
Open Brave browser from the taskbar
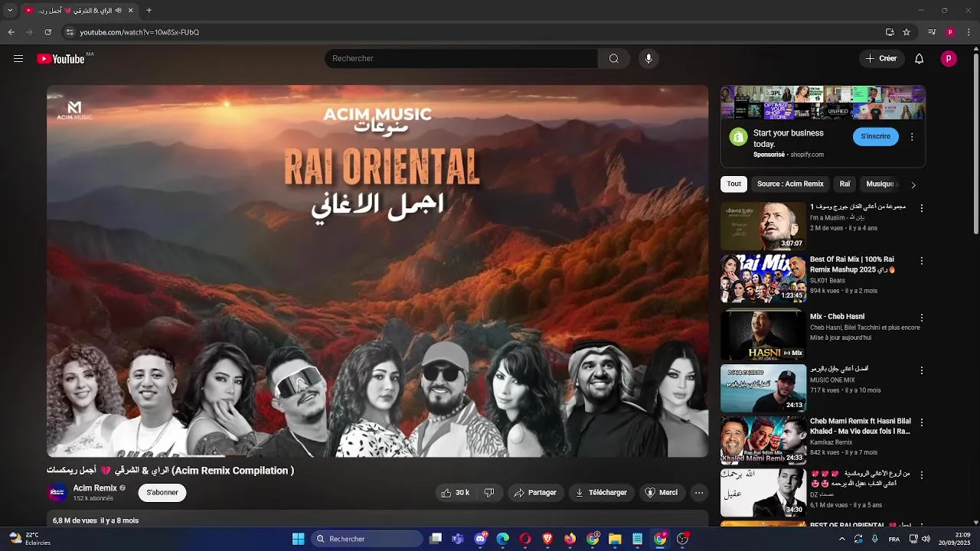547,539
